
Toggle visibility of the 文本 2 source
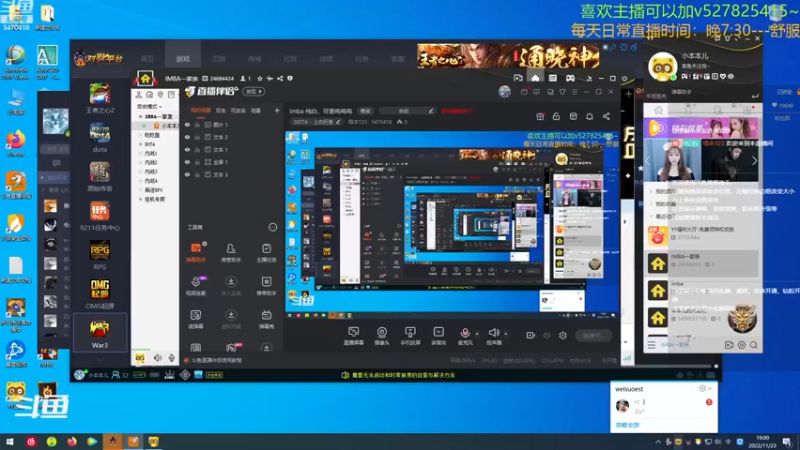click(x=187, y=137)
